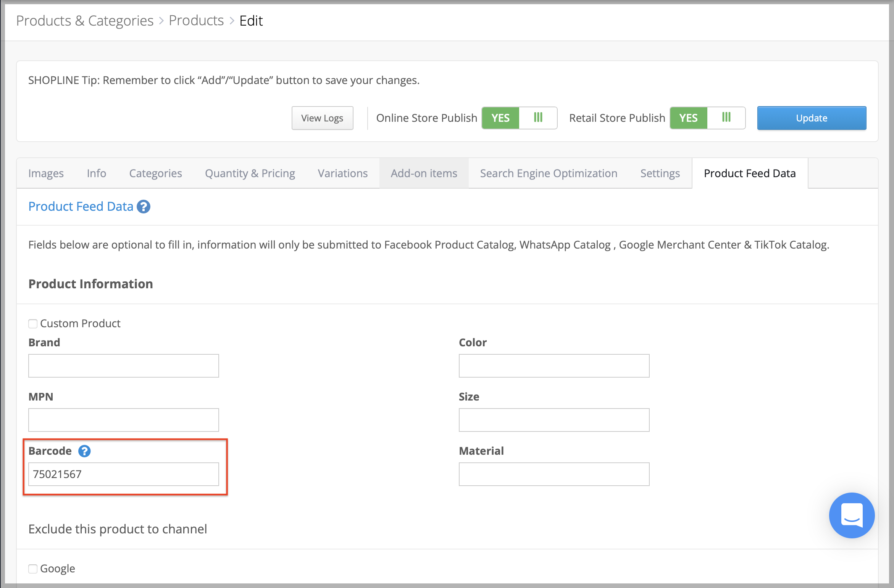Click the Product Feed Data heading link
894x588 pixels.
pos(81,207)
